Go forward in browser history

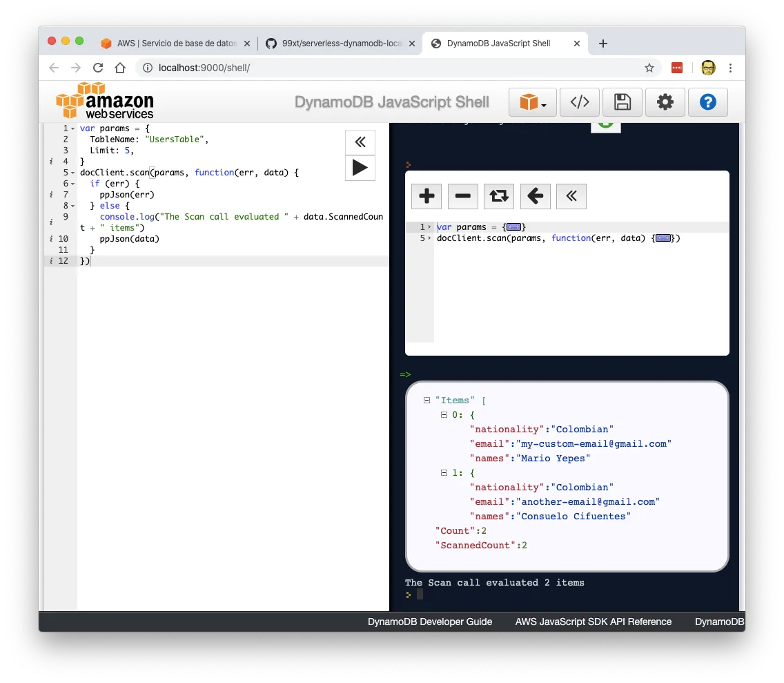tap(76, 68)
